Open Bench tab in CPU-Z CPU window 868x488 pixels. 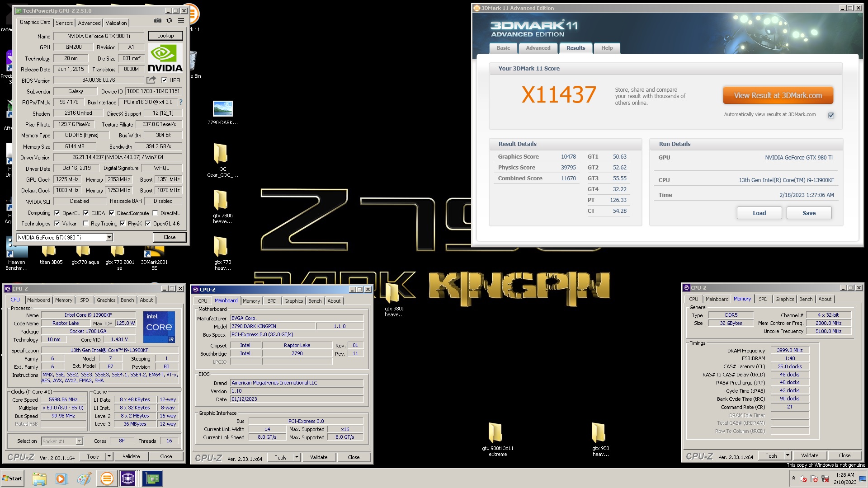point(127,300)
